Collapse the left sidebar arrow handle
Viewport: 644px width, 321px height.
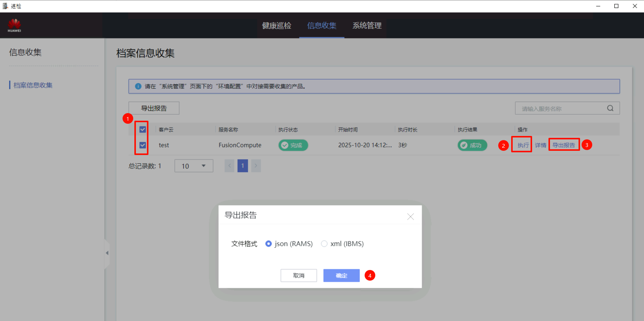(107, 253)
